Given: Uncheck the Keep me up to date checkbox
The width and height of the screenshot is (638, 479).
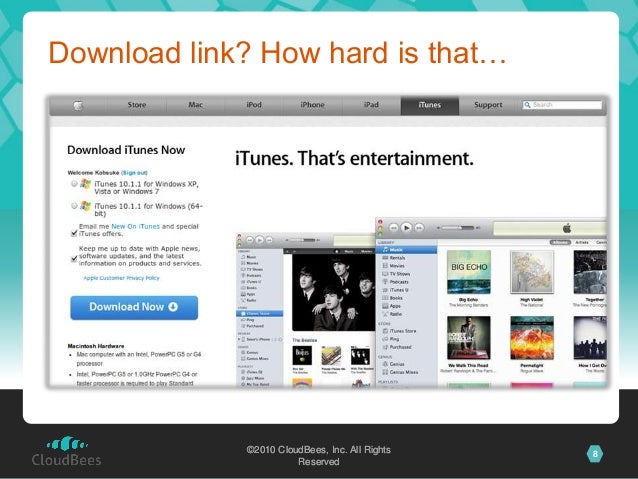Looking at the screenshot, I should pos(74,259).
